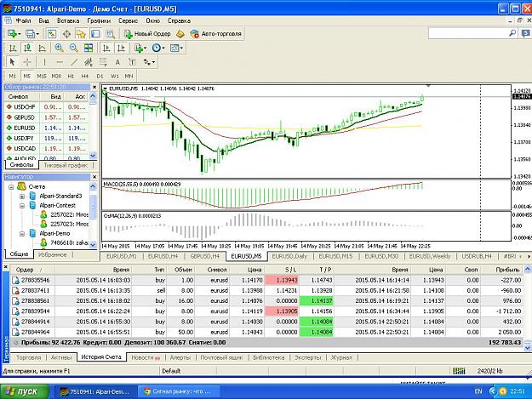Open the Тиковый график tab

[x=66, y=165]
